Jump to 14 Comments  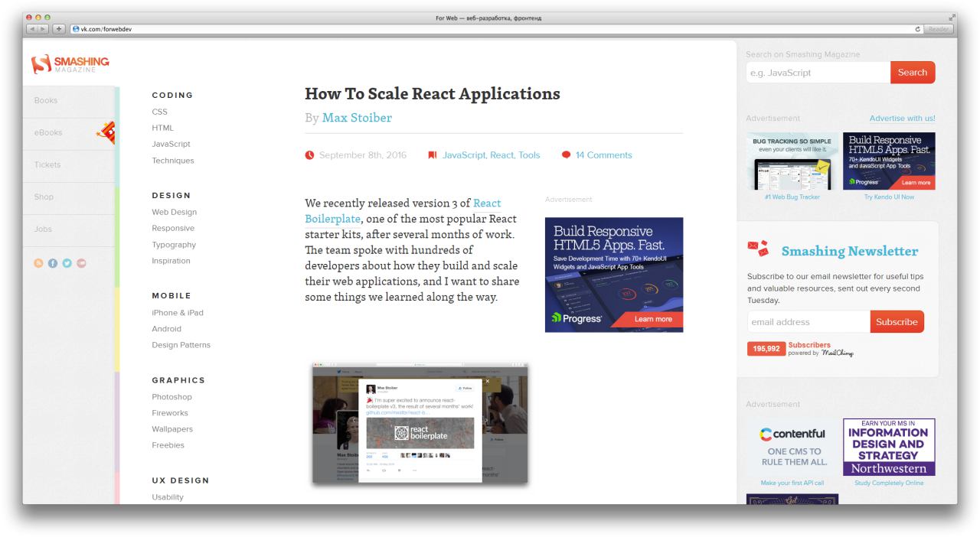click(604, 155)
